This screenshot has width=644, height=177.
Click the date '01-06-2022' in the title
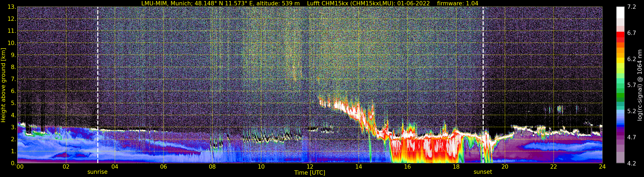click(x=414, y=3)
